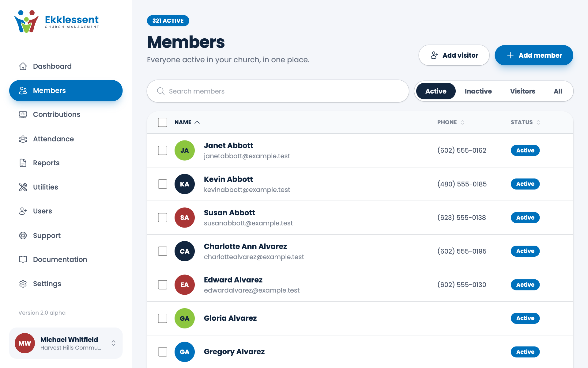The height and width of the screenshot is (368, 588).
Task: Click the Support lifebuoy icon
Action: click(x=23, y=236)
